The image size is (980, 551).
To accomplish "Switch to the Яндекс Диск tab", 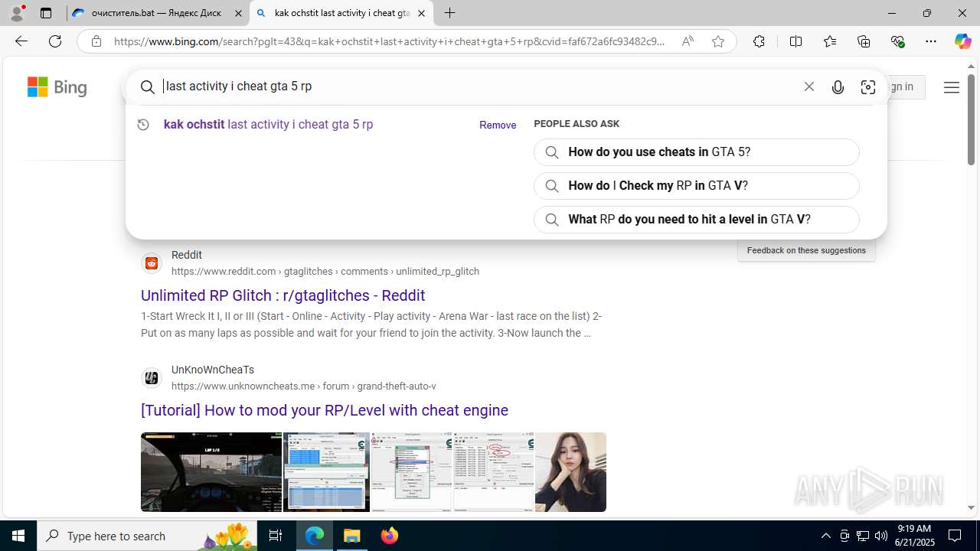I will (157, 13).
